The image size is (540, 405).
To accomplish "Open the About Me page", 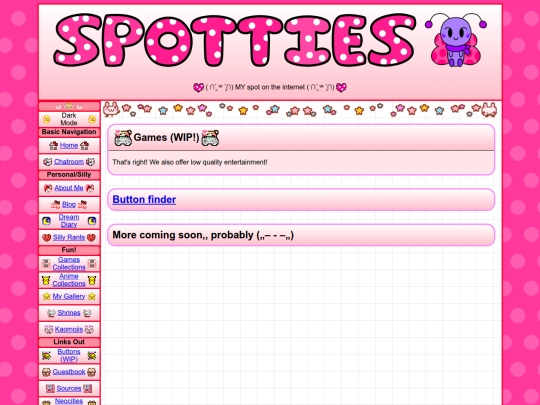I will [69, 188].
